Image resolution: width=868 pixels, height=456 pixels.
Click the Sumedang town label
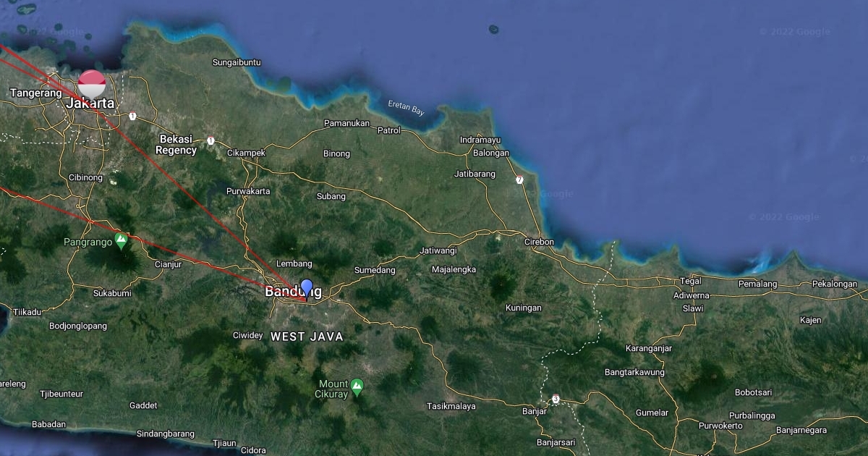pos(375,270)
